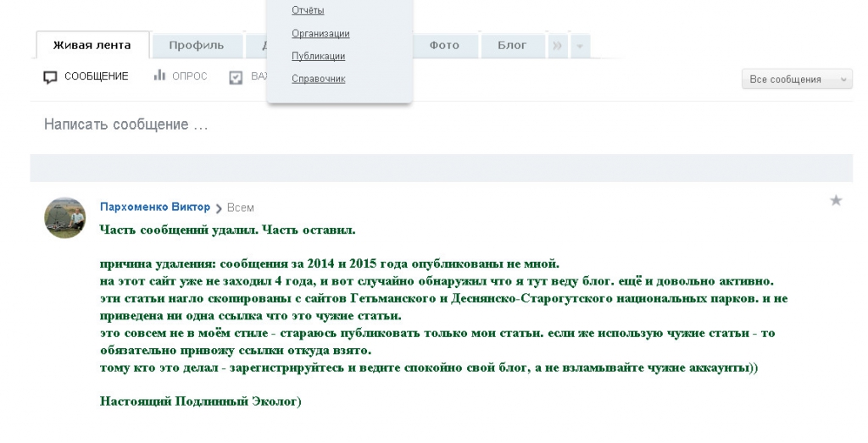Star the post by Пархоменко Виктор
This screenshot has width=868, height=443.
pyautogui.click(x=836, y=201)
